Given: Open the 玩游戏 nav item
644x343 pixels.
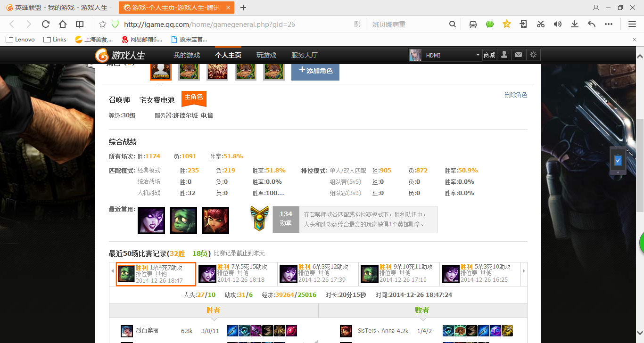Looking at the screenshot, I should coord(266,55).
